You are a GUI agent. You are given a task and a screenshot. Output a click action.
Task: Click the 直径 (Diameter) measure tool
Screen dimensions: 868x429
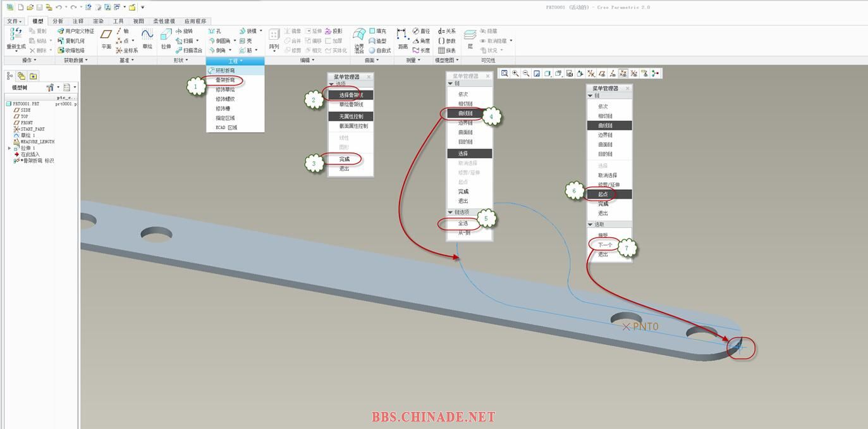[x=421, y=31]
